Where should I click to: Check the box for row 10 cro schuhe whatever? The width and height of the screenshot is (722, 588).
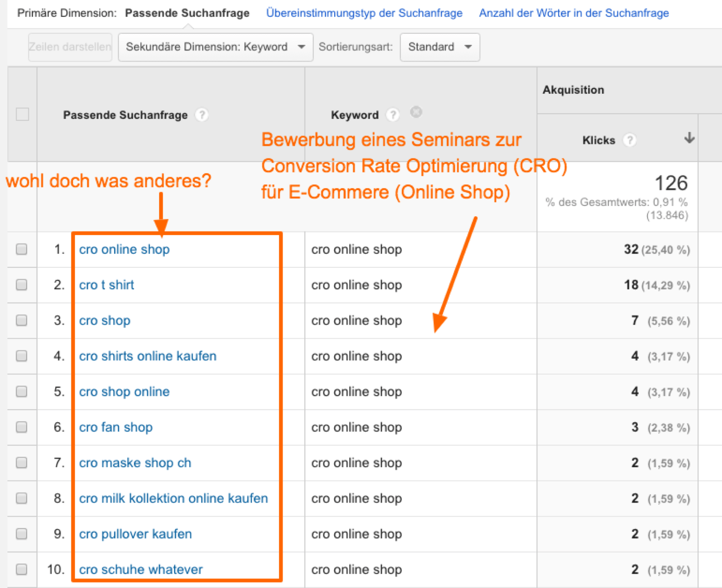point(21,569)
